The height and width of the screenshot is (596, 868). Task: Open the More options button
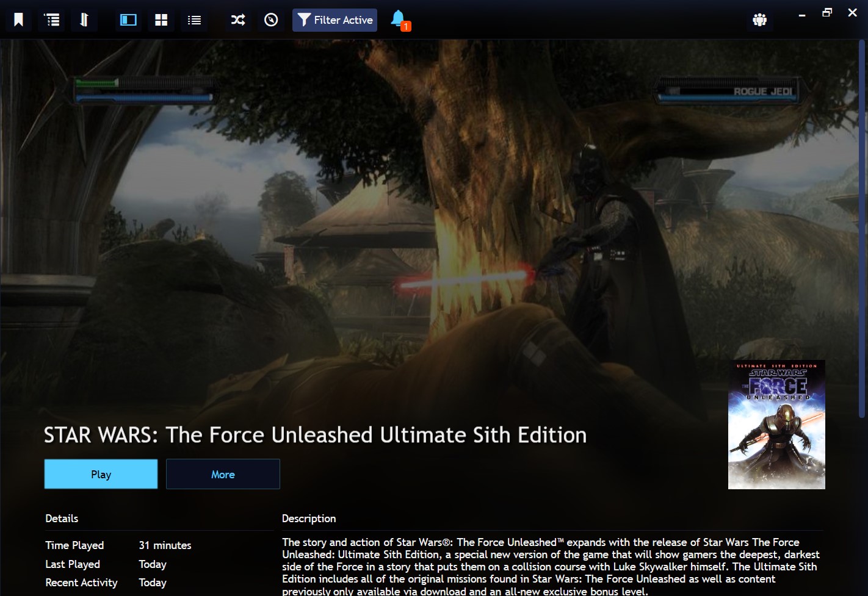coord(223,474)
